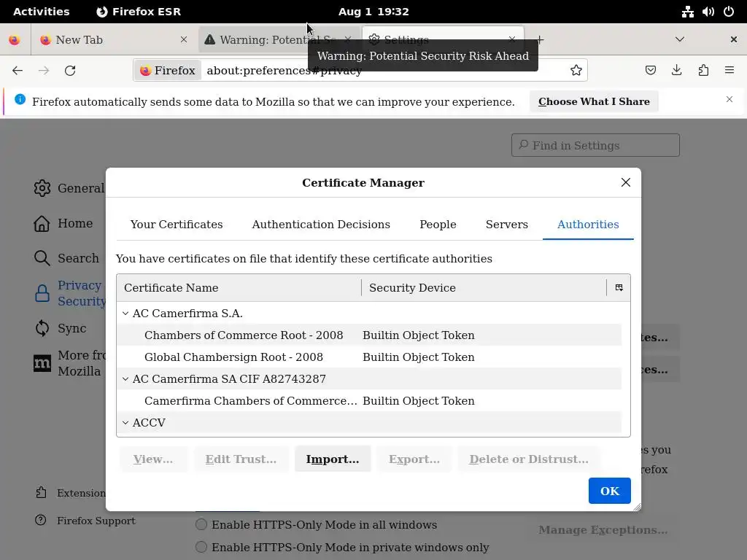Screen dimensions: 747x560
Task: Save to Pocket icon
Action: tap(650, 71)
